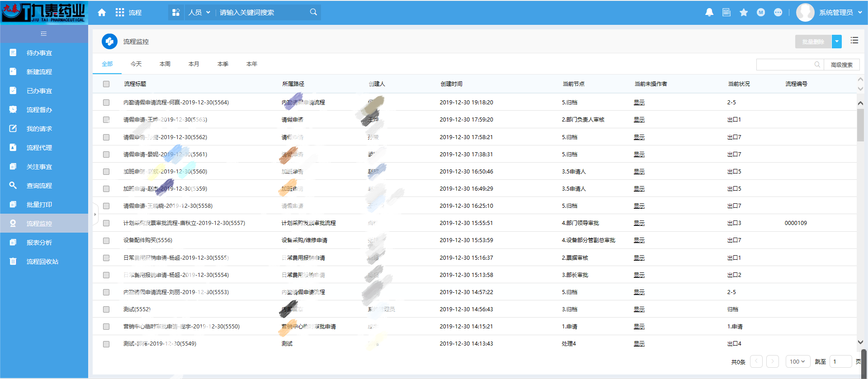Check the 测试(5552) row checkbox

pos(106,309)
